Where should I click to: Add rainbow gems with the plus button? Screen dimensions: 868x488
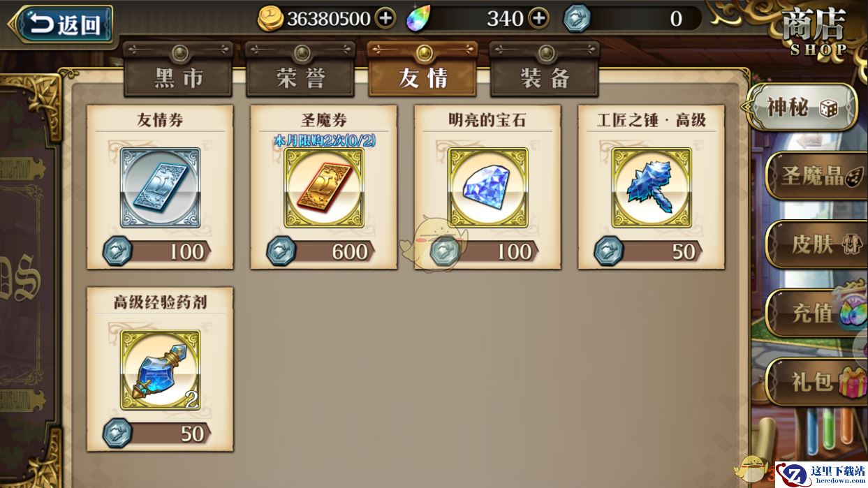538,18
